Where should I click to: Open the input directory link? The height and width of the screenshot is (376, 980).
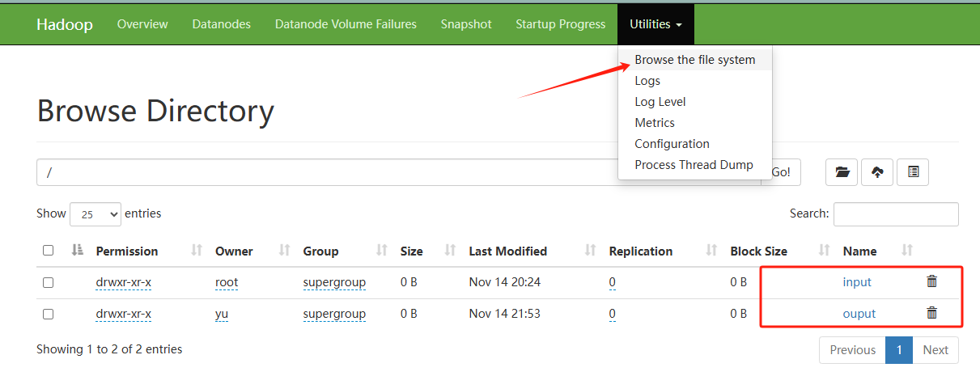[857, 282]
